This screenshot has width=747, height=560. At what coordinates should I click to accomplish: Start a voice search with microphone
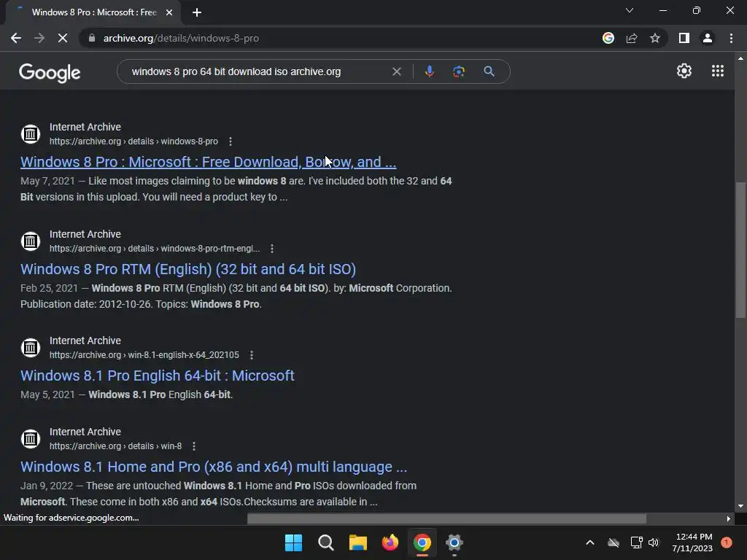(429, 71)
